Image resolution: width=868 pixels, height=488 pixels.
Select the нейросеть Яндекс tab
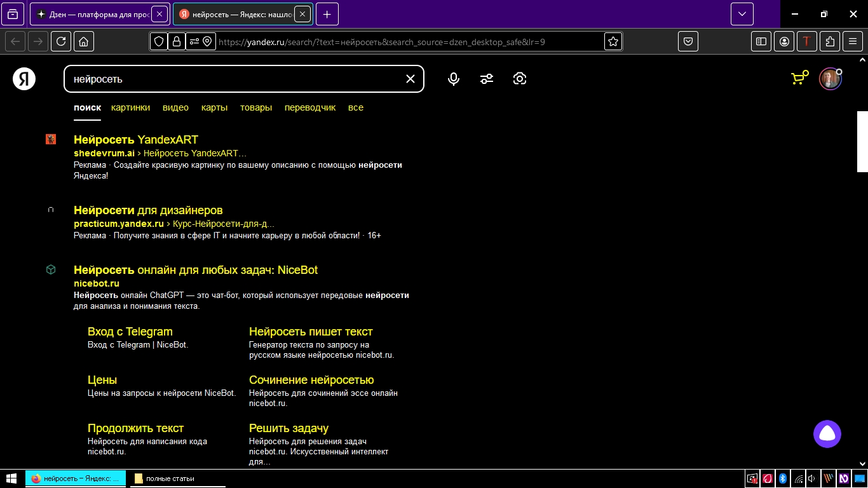(243, 14)
